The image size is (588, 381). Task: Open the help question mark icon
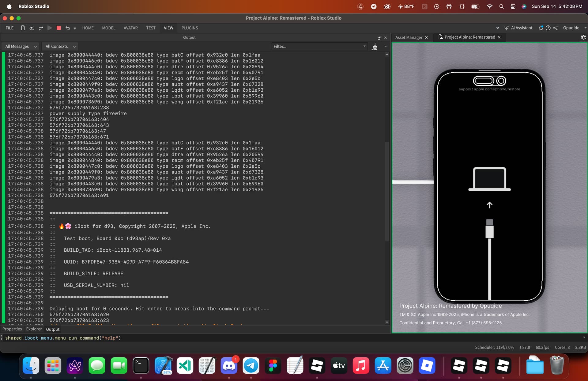click(548, 28)
